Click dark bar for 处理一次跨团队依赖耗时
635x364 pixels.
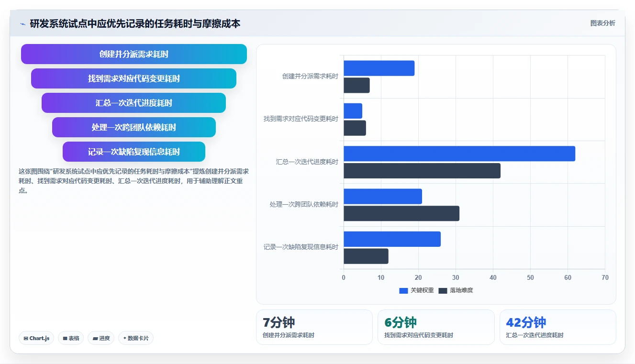coord(401,213)
